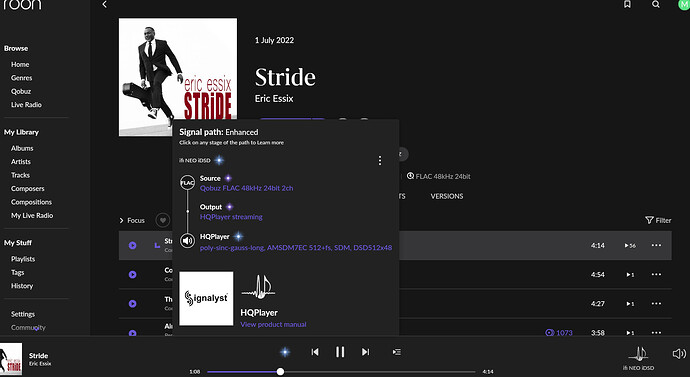Click the HQPlayer streaming output link
This screenshot has width=690, height=377.
coord(231,217)
